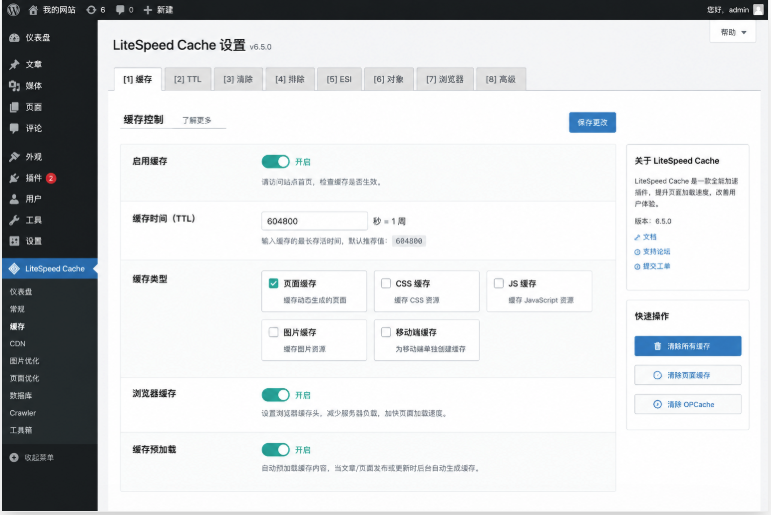Screen dimensions: 771x515
Task: Open the 图片优化 submenu item
Action: point(25,361)
